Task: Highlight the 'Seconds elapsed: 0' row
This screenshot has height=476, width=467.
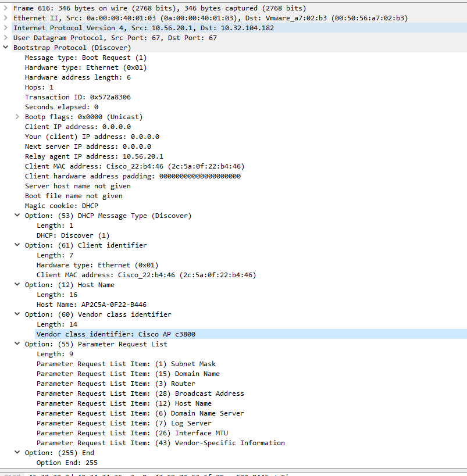Action: (x=62, y=107)
